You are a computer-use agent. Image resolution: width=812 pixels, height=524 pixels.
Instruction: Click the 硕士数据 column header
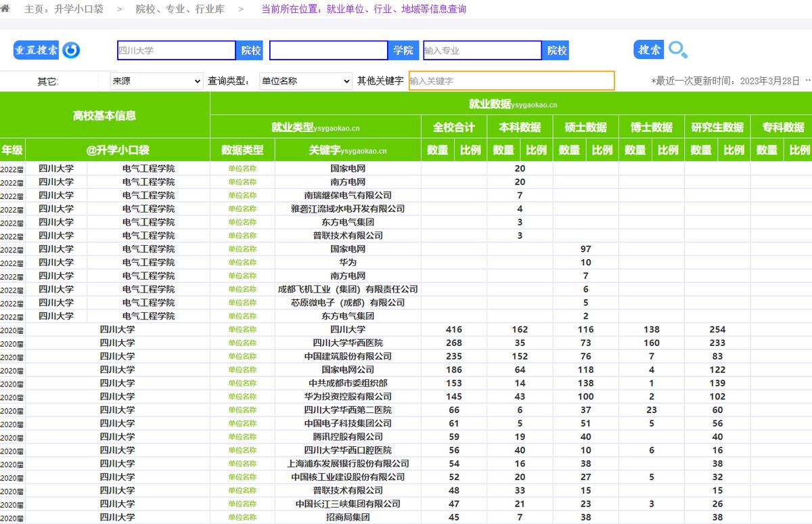pyautogui.click(x=585, y=127)
